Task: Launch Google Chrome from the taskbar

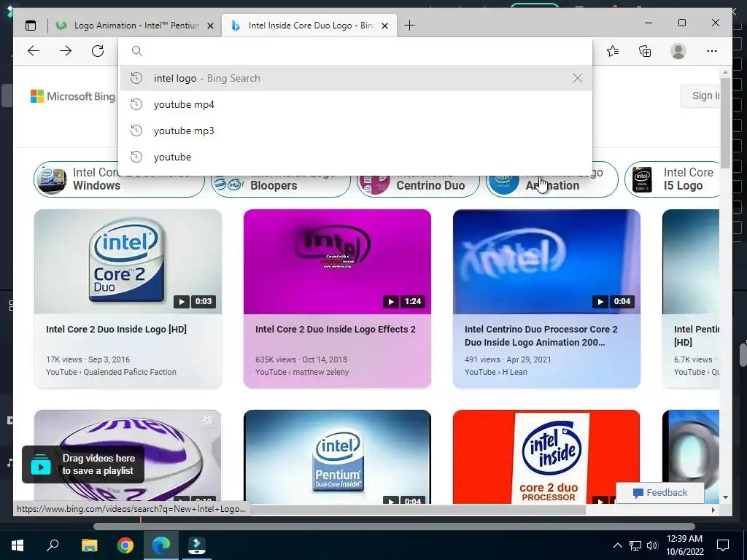Action: 125,545
